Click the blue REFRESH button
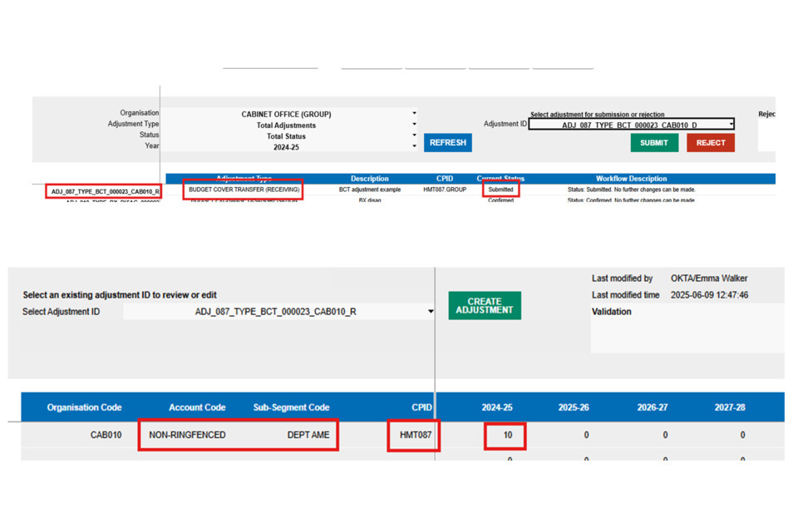This screenshot has height=532, width=798. coord(447,142)
